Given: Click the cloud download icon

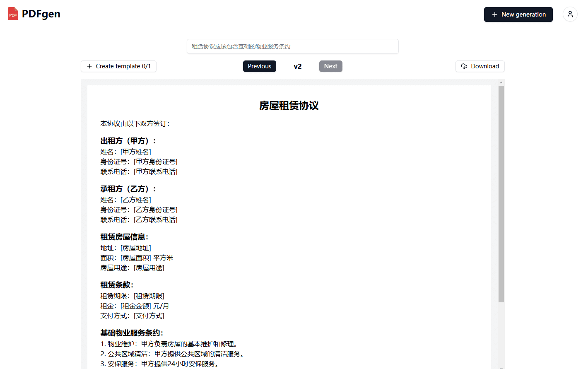Looking at the screenshot, I should 464,66.
